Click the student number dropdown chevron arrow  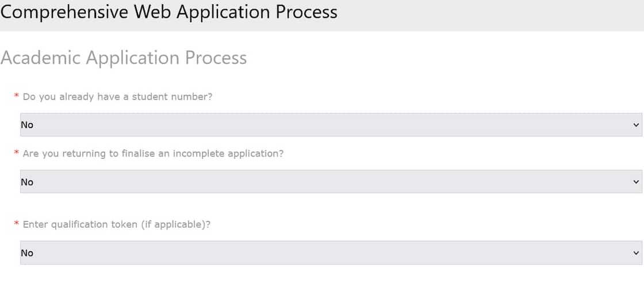click(635, 125)
